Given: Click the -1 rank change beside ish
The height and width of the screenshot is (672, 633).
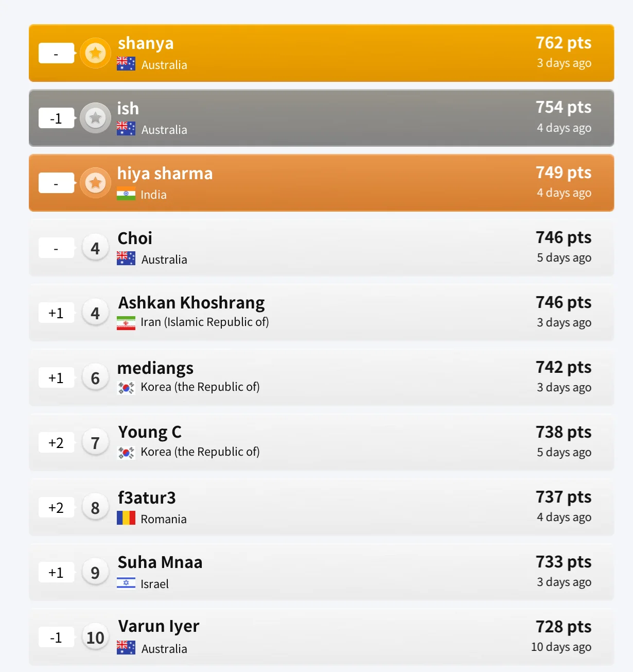Looking at the screenshot, I should tap(56, 118).
